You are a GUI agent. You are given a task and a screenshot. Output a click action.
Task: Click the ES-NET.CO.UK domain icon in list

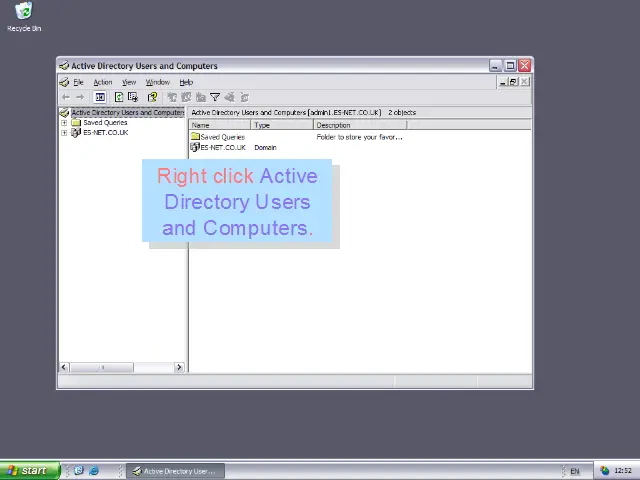195,147
